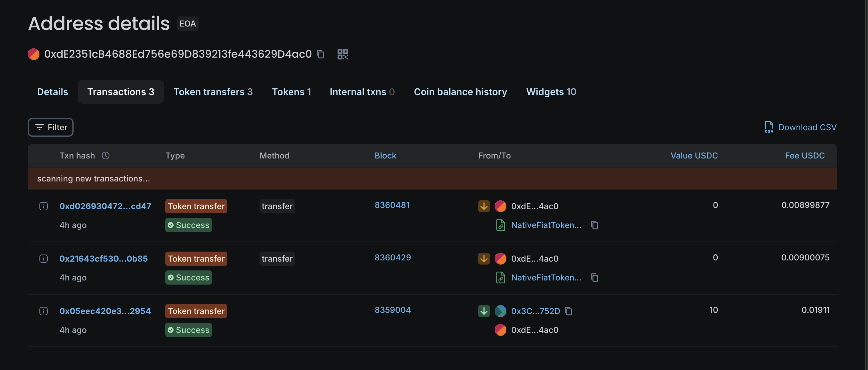Copy NativeFiatToken address in first row

tap(594, 225)
